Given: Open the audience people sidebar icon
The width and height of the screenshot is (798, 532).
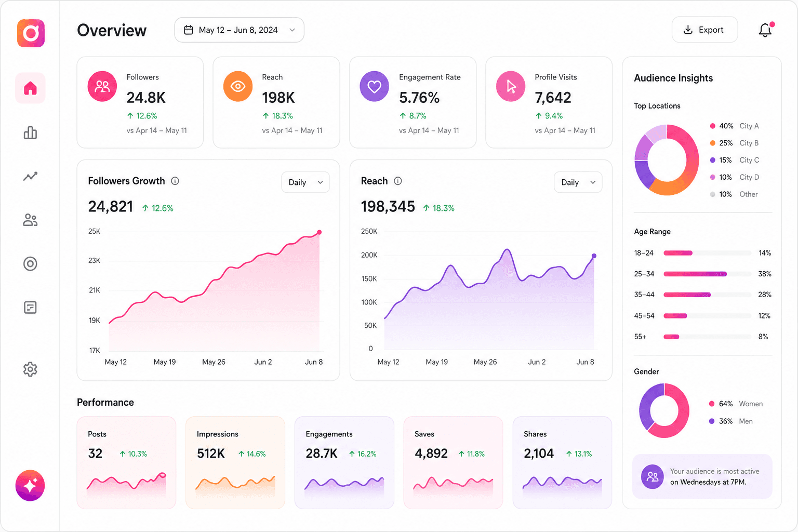Looking at the screenshot, I should [x=30, y=220].
